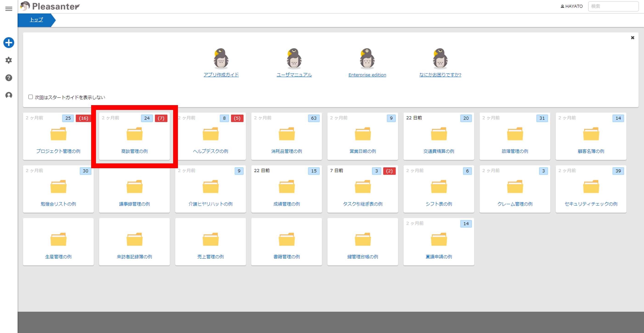Open the 顧客名簿の例 folder icon

click(591, 134)
